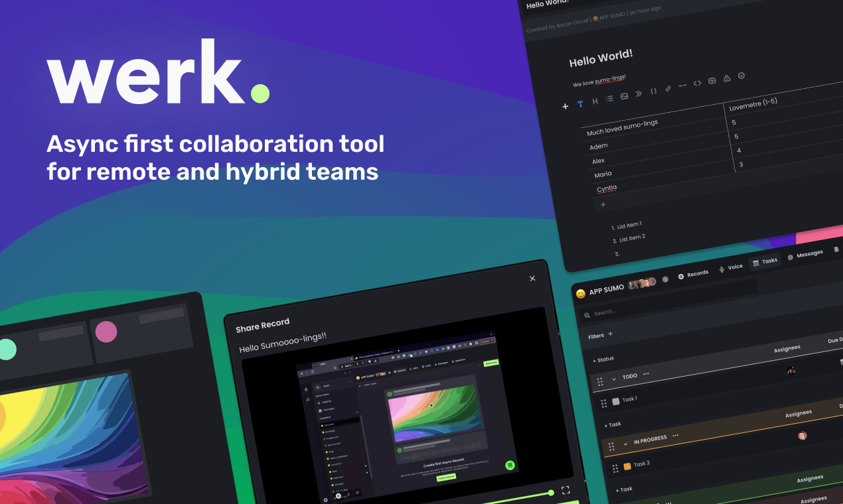The height and width of the screenshot is (504, 843).
Task: Insert a divider with the dashes icon
Action: 682,86
